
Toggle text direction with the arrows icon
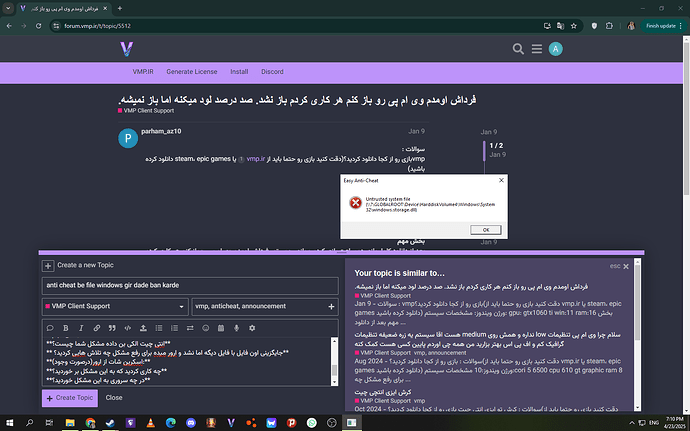(x=190, y=328)
